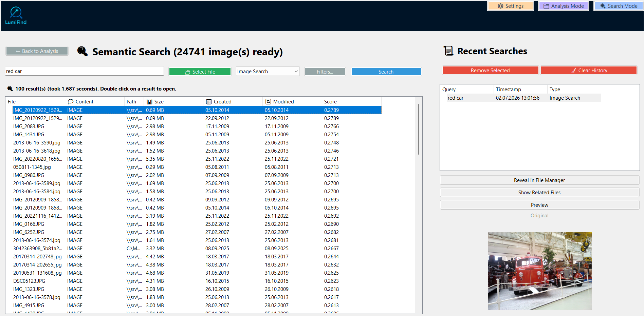Click the Recent Searches scroll icon

pyautogui.click(x=448, y=51)
